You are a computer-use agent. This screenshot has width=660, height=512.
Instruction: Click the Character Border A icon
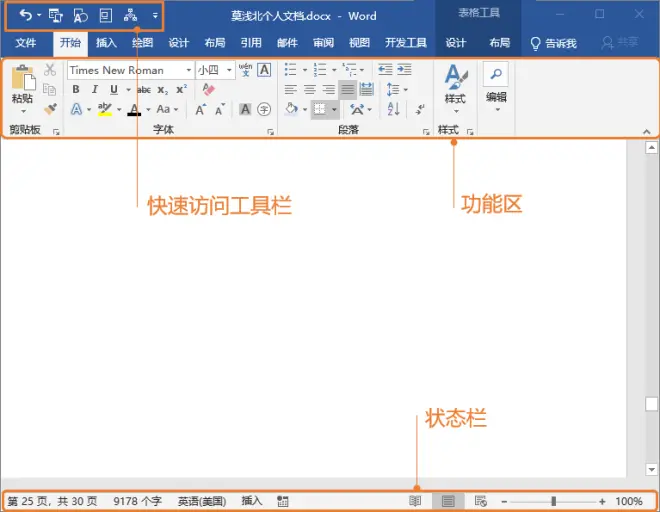click(264, 69)
